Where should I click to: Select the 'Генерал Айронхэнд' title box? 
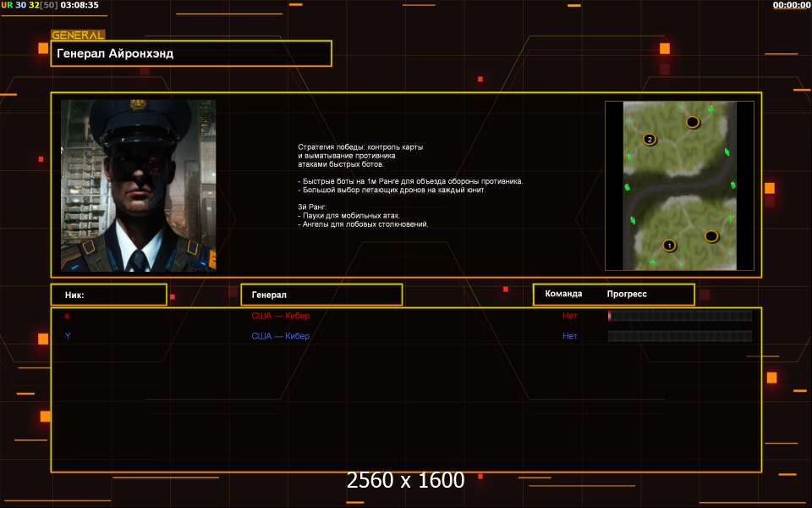click(191, 53)
